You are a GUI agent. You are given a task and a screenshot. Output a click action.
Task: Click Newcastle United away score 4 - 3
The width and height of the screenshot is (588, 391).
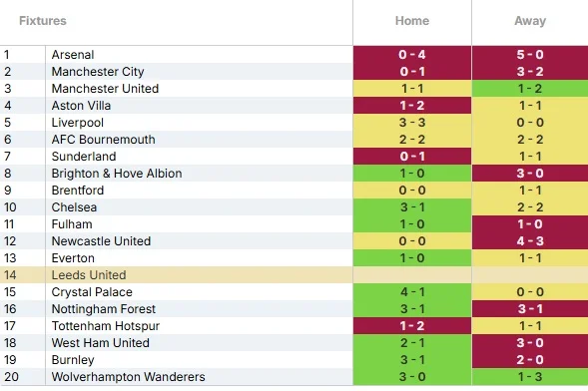[530, 240]
